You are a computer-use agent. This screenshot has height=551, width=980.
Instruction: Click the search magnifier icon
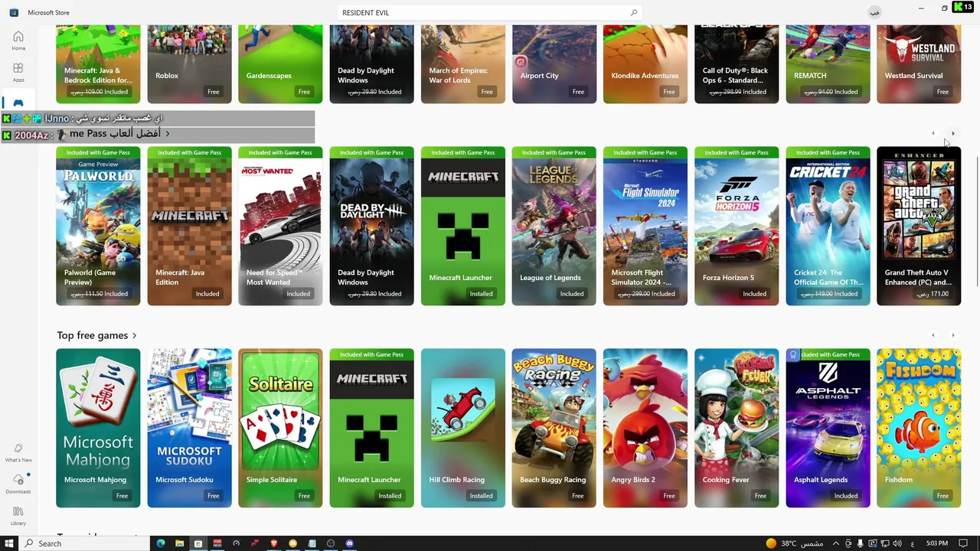click(x=634, y=13)
